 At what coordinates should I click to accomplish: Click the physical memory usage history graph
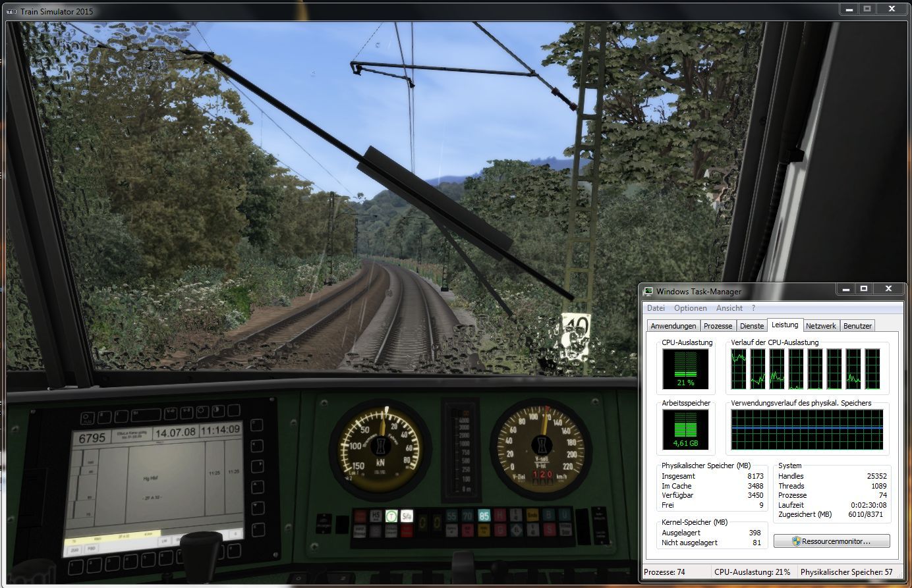click(807, 429)
